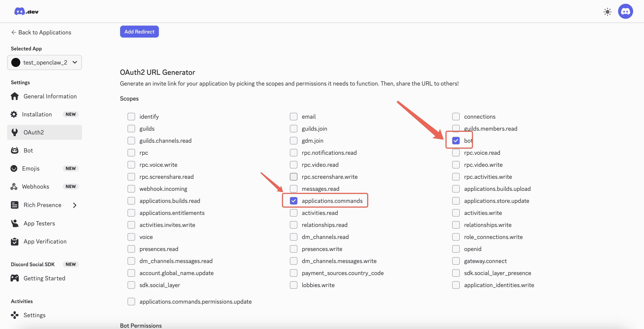
Task: Check the guilds.join scope
Action: click(x=293, y=128)
